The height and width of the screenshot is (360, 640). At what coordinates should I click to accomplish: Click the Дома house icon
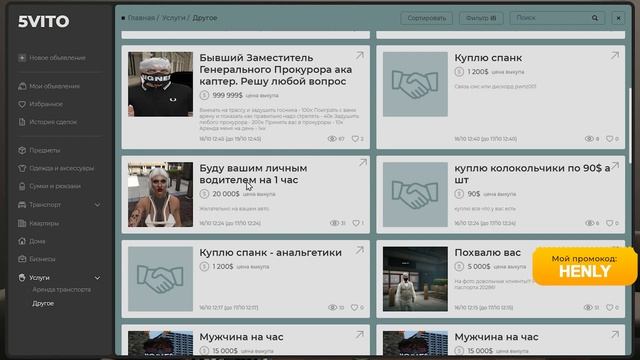(x=22, y=241)
